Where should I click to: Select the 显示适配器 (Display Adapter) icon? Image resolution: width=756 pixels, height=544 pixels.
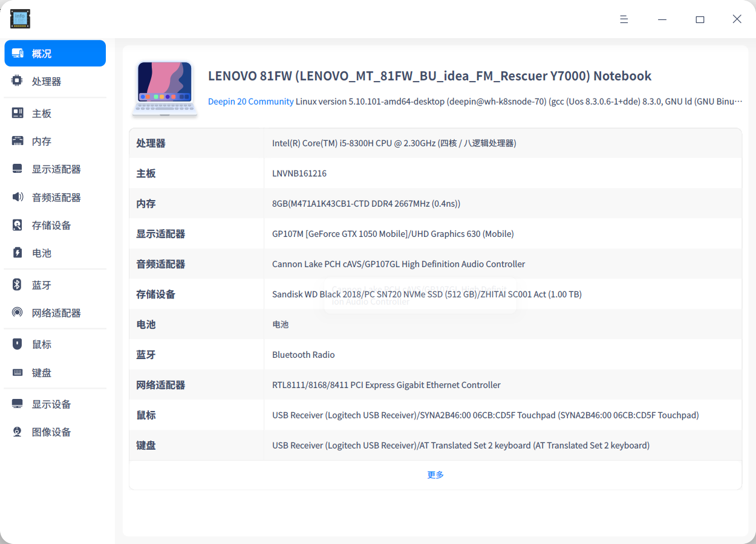click(16, 169)
